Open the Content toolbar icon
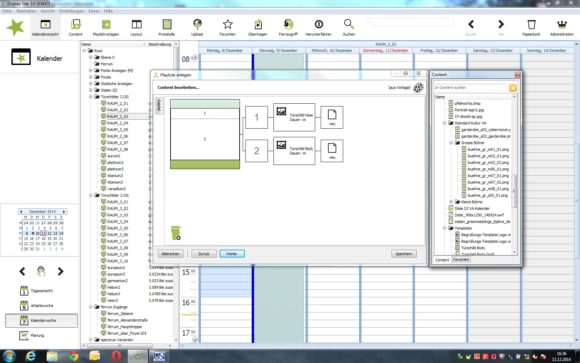The width and height of the screenshot is (580, 363). (x=75, y=27)
